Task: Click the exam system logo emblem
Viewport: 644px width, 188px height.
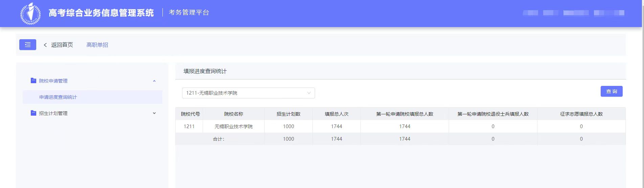Action: click(x=30, y=14)
